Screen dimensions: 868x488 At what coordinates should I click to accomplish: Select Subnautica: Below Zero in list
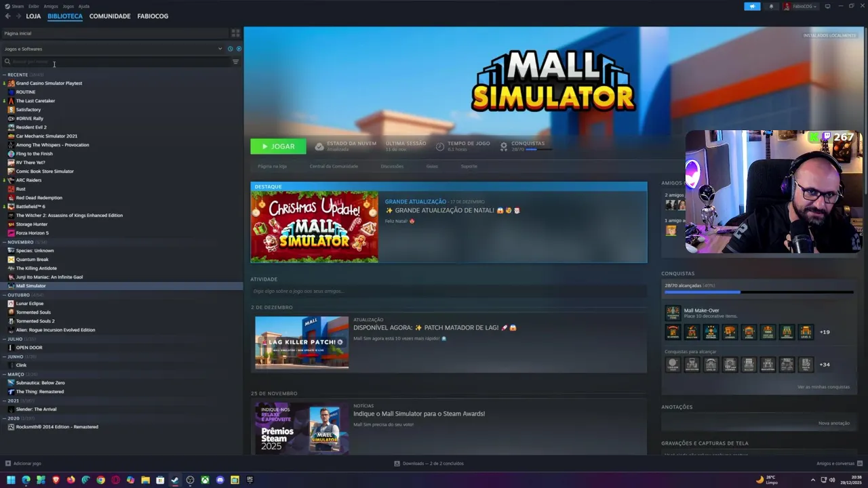pos(40,383)
